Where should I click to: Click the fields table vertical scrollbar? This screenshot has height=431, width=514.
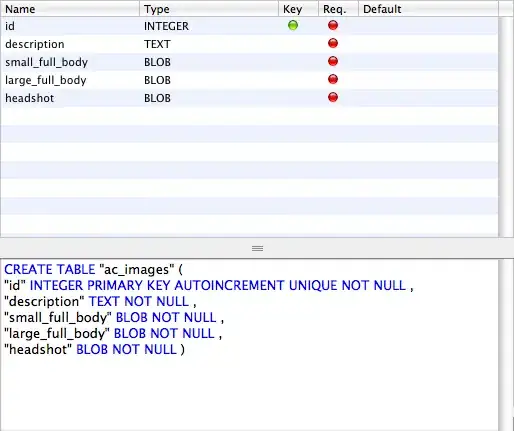pyautogui.click(x=506, y=127)
